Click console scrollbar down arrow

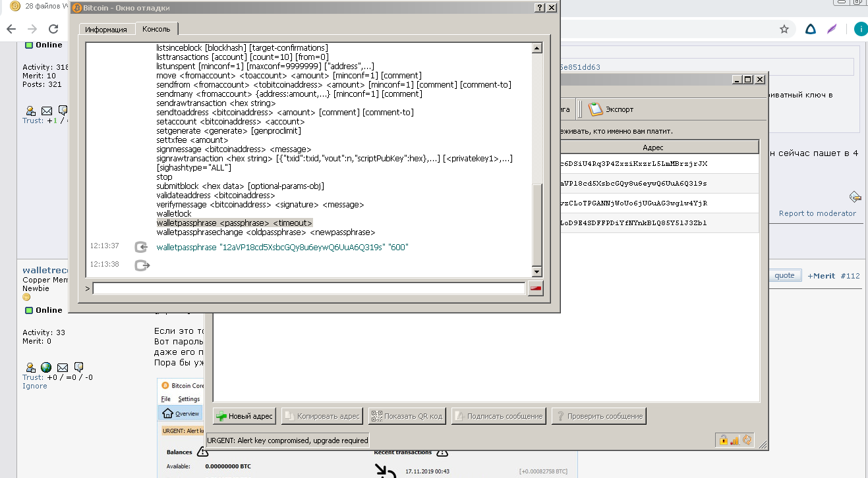(x=537, y=272)
